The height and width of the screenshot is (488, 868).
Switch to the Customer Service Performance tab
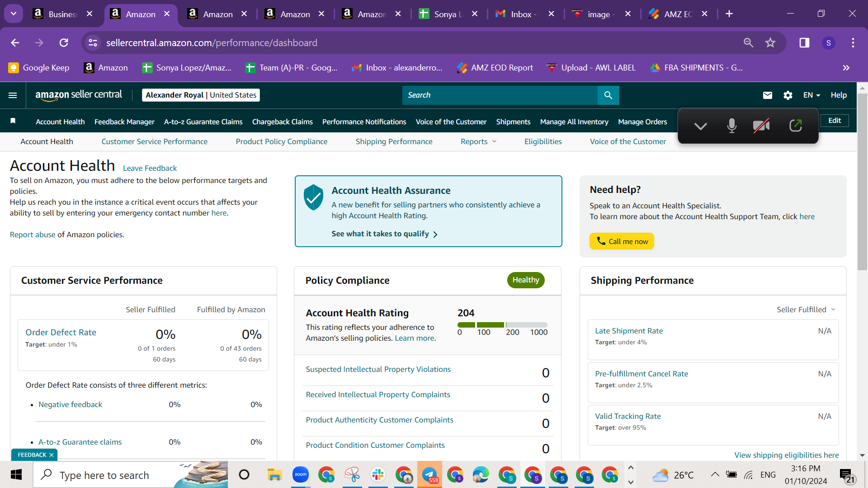(x=155, y=141)
